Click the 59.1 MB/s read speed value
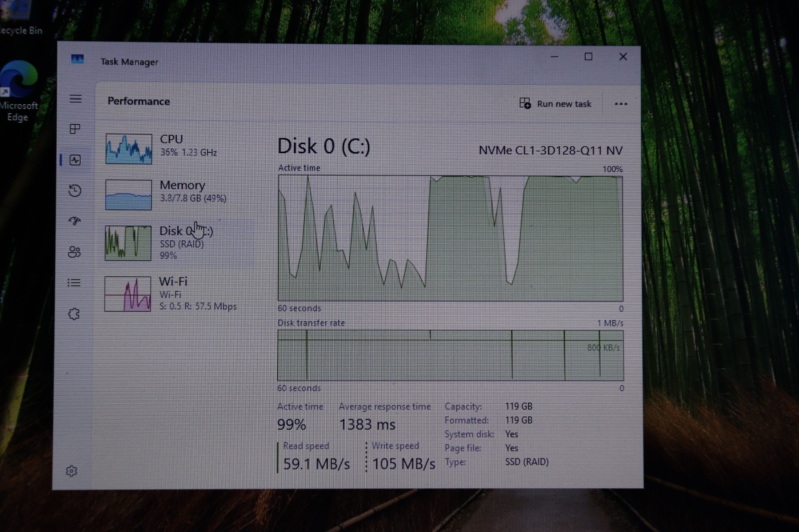 pos(317,464)
